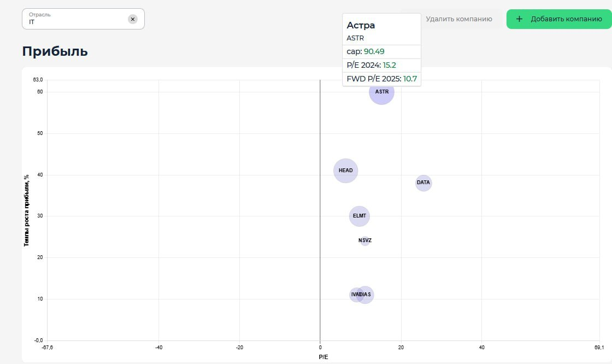
Task: Select the DATA bubble on the chart
Action: click(x=423, y=183)
